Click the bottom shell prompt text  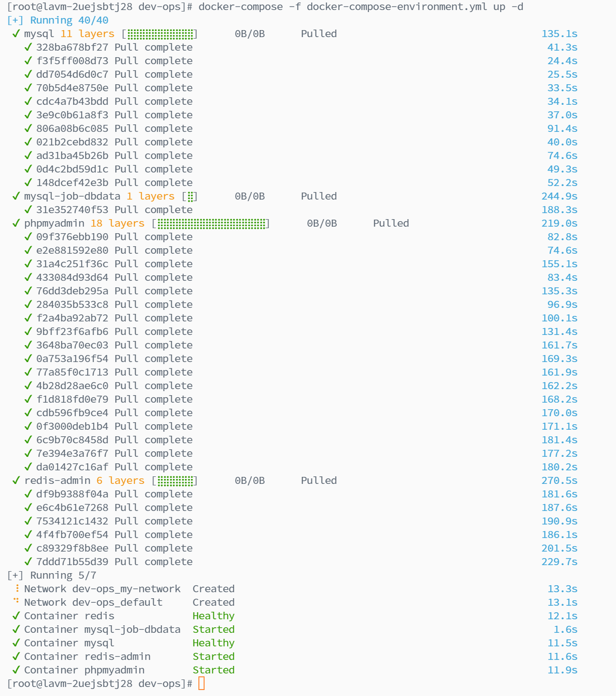tap(100, 684)
